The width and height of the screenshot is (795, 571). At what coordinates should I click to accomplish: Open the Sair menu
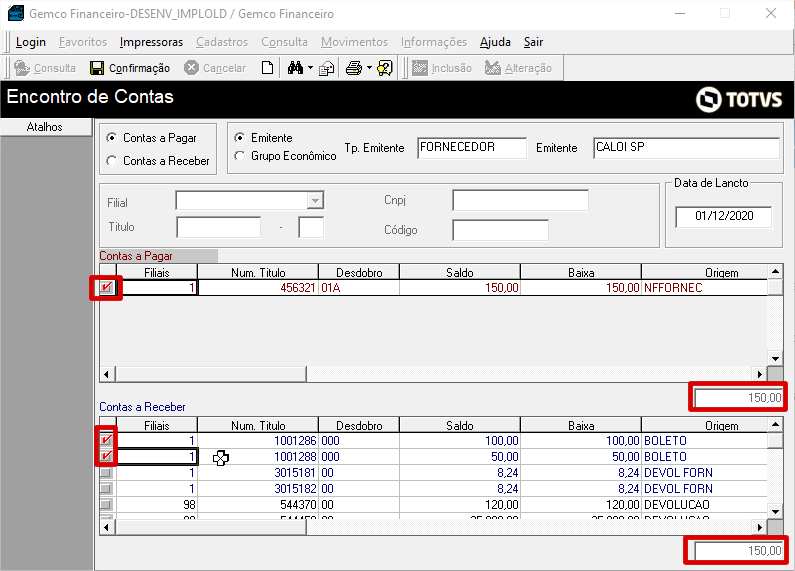[533, 42]
